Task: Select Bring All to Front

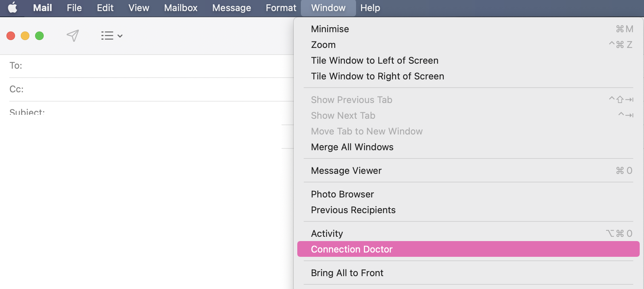Action: point(347,273)
